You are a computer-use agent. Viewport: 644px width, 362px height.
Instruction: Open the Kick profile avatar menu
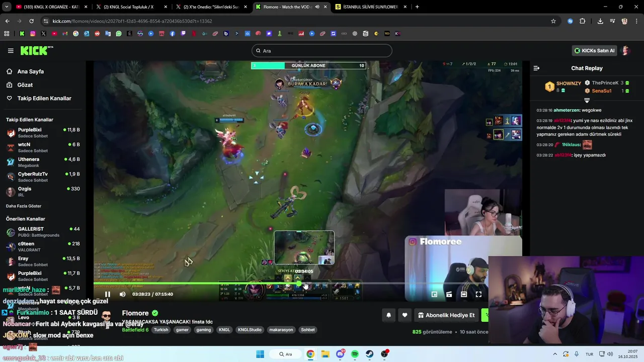[x=626, y=51]
